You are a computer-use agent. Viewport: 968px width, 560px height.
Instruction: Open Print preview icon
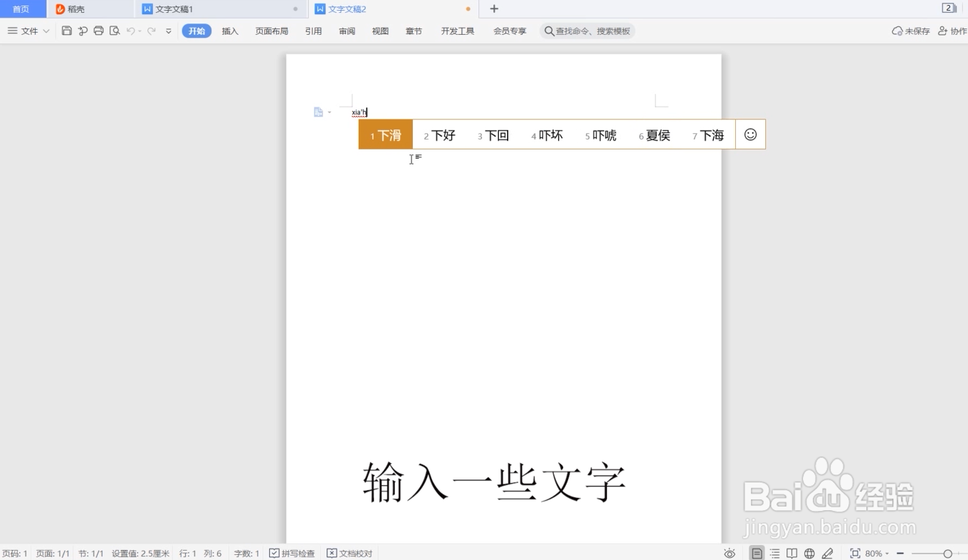coord(114,31)
